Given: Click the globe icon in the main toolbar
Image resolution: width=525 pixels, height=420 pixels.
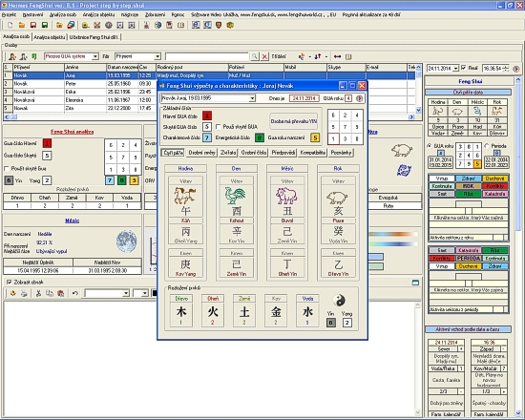Looking at the screenshot, I should point(157,25).
